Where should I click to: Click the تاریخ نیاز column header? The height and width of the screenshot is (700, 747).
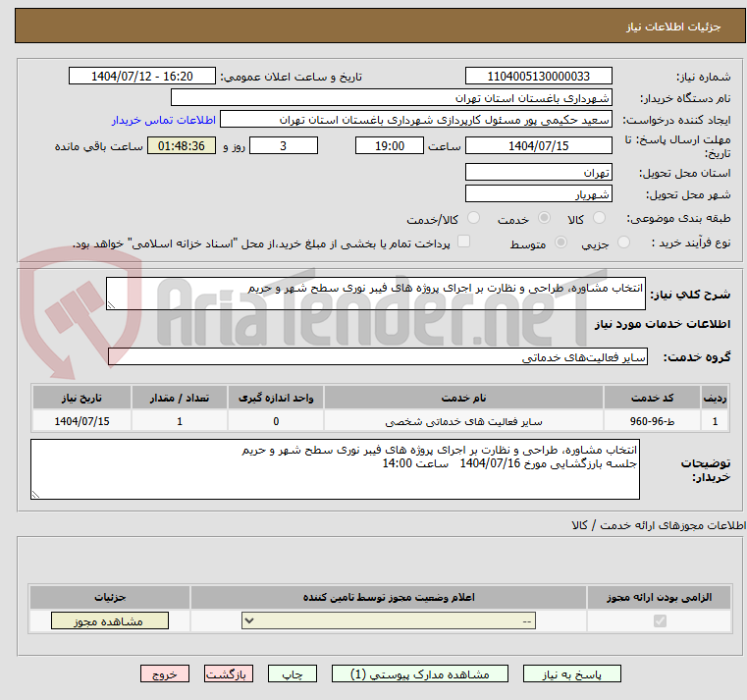[x=81, y=398]
